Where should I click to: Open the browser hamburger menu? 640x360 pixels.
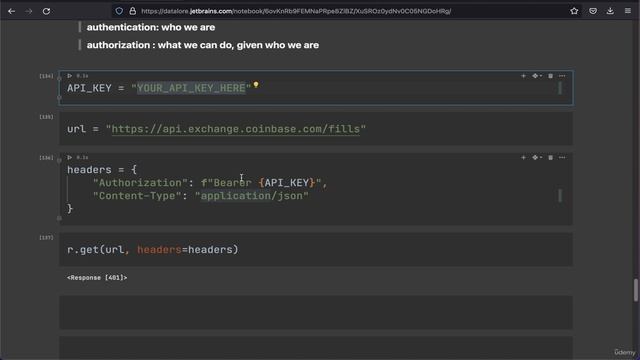(628, 11)
